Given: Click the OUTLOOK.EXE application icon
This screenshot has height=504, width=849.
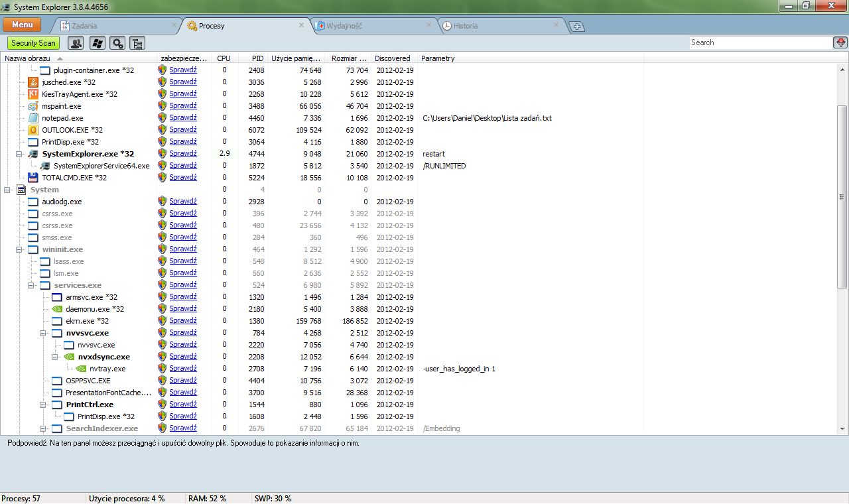Looking at the screenshot, I should pyautogui.click(x=33, y=130).
